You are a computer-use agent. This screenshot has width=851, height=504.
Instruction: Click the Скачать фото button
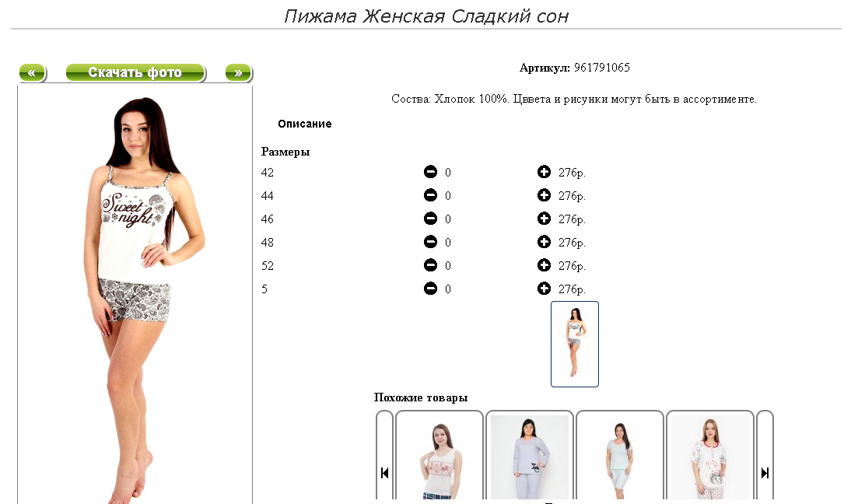(135, 72)
